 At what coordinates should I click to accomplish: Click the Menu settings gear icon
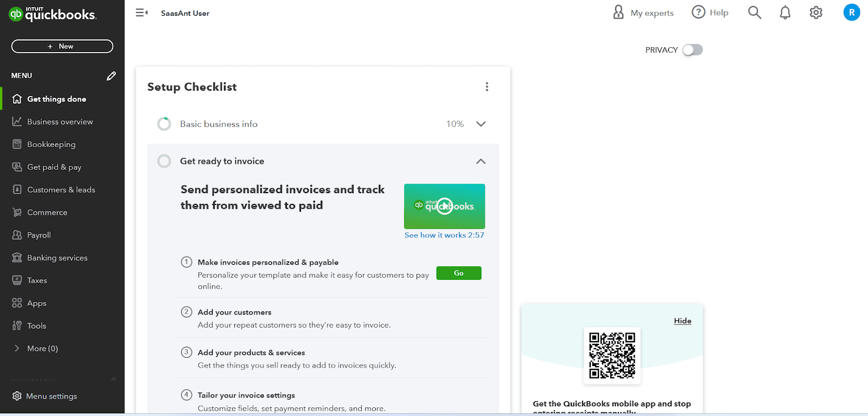pyautogui.click(x=17, y=396)
